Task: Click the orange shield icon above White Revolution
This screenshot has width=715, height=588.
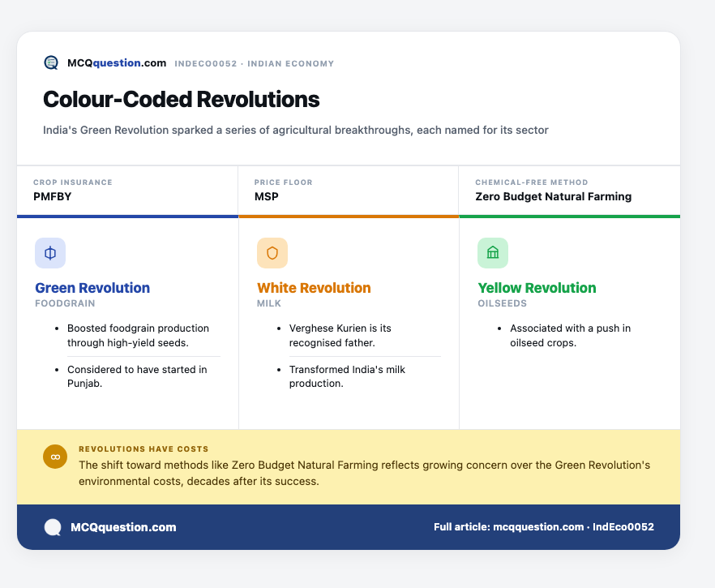Action: 272,253
